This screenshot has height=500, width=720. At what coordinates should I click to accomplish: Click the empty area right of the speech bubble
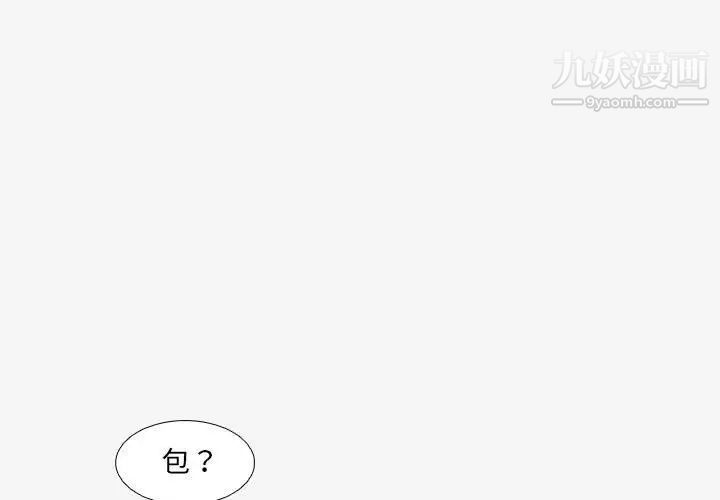click(459, 459)
